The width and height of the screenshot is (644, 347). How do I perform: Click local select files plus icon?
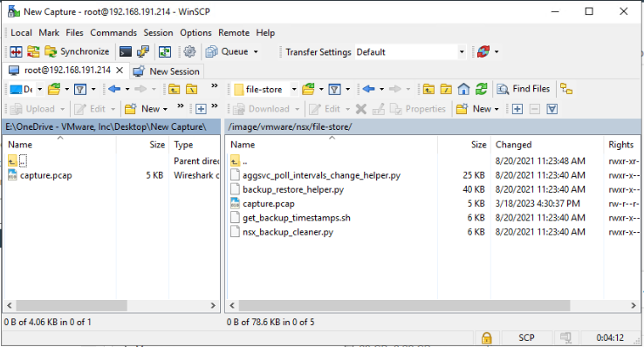201,109
